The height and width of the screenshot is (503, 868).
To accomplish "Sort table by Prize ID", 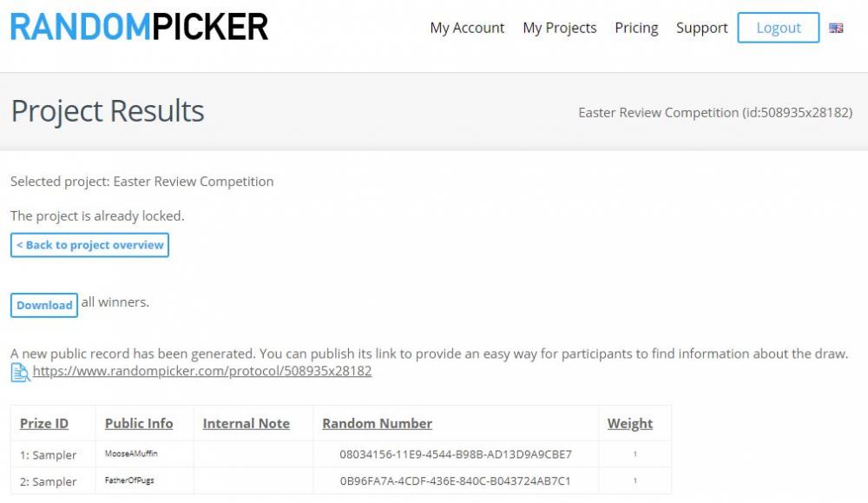I will point(44,423).
